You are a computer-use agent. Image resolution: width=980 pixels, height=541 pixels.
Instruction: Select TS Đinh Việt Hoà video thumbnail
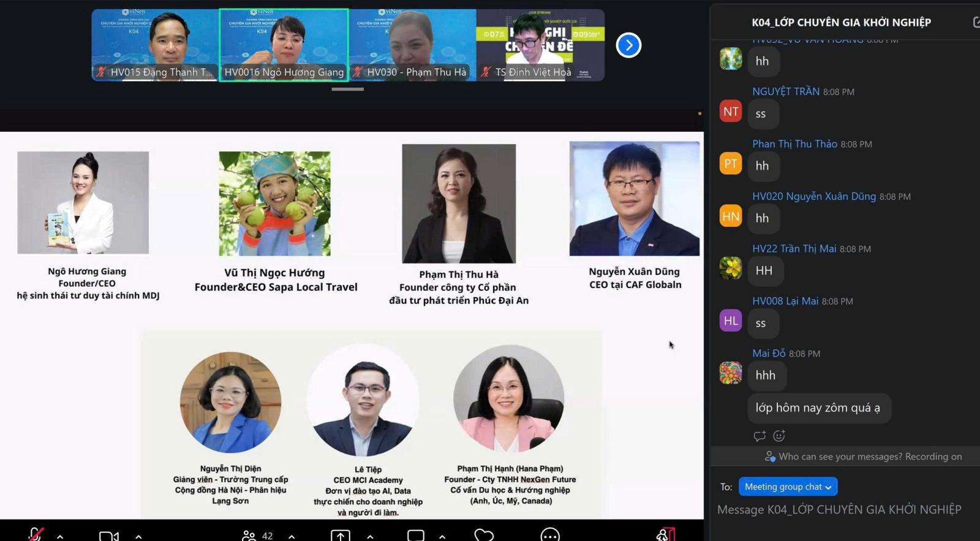pos(541,45)
